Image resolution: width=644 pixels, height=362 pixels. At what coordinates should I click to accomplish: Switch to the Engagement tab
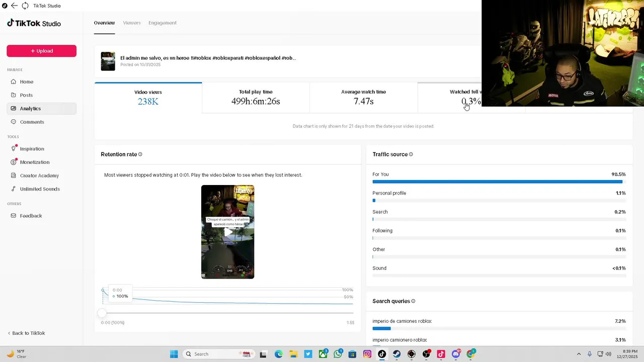(163, 23)
